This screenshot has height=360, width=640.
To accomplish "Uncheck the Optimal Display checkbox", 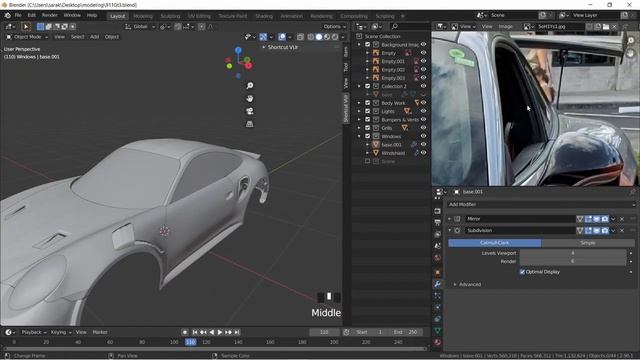I will click(522, 272).
